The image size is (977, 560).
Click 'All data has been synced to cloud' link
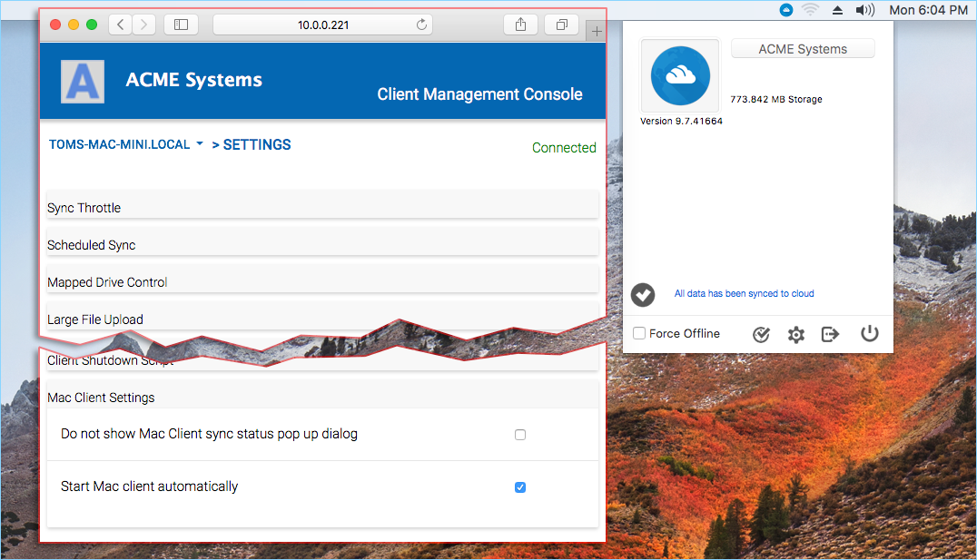[x=744, y=293]
